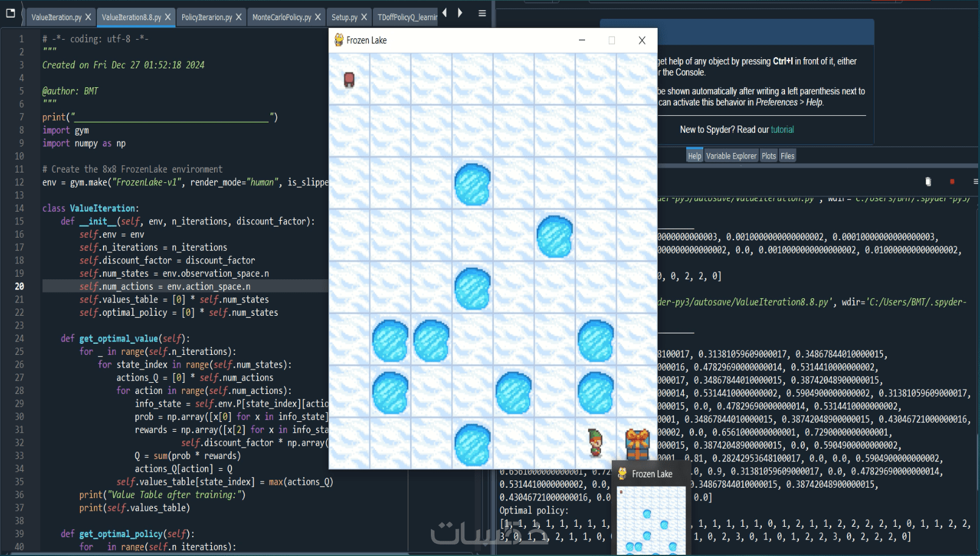The width and height of the screenshot is (980, 556).
Task: Close the ValueIteration8.8.py tab
Action: pyautogui.click(x=168, y=17)
